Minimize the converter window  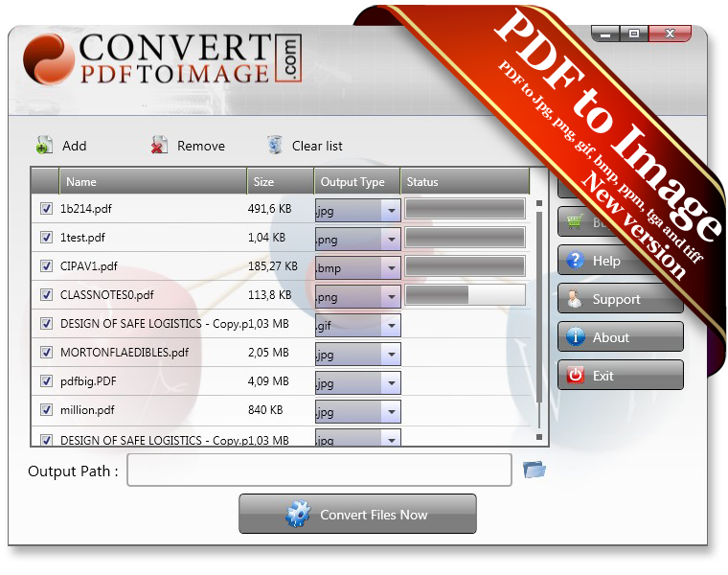(x=605, y=34)
